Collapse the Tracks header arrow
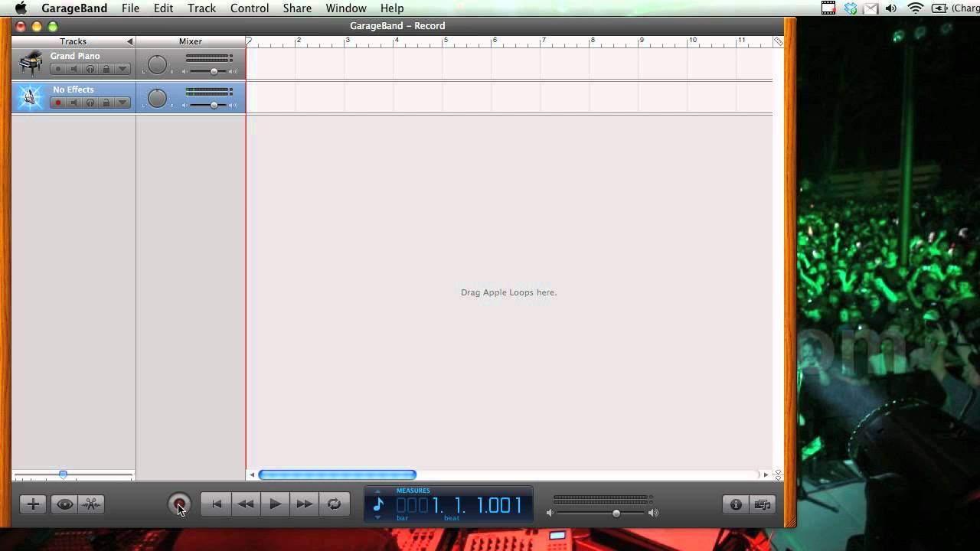Screen dimensions: 980x551 click(129, 41)
